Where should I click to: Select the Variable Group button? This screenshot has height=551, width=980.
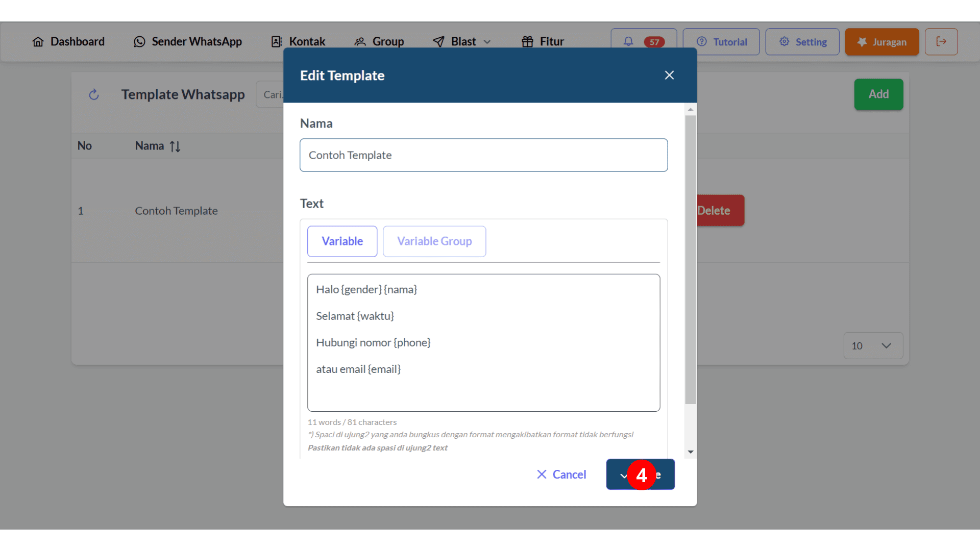coord(434,241)
